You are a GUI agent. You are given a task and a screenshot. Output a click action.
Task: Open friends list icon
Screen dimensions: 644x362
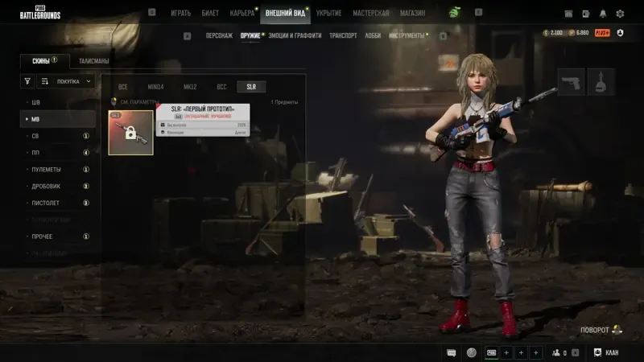pos(556,352)
